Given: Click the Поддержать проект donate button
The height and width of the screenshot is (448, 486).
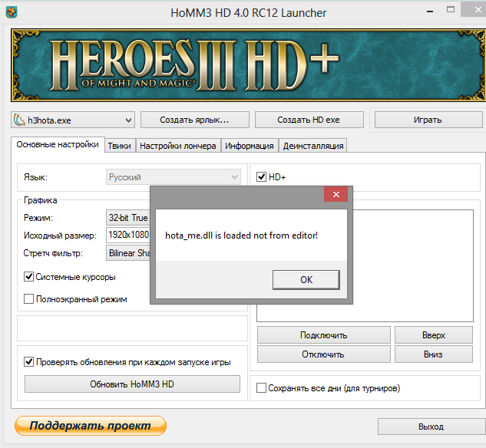Looking at the screenshot, I should point(90,426).
